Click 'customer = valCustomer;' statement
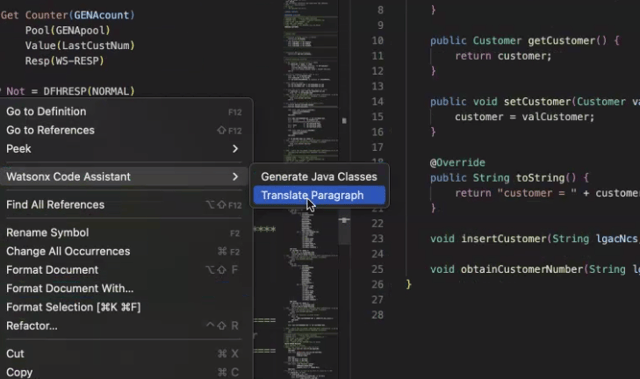The image size is (640, 379). (x=524, y=117)
